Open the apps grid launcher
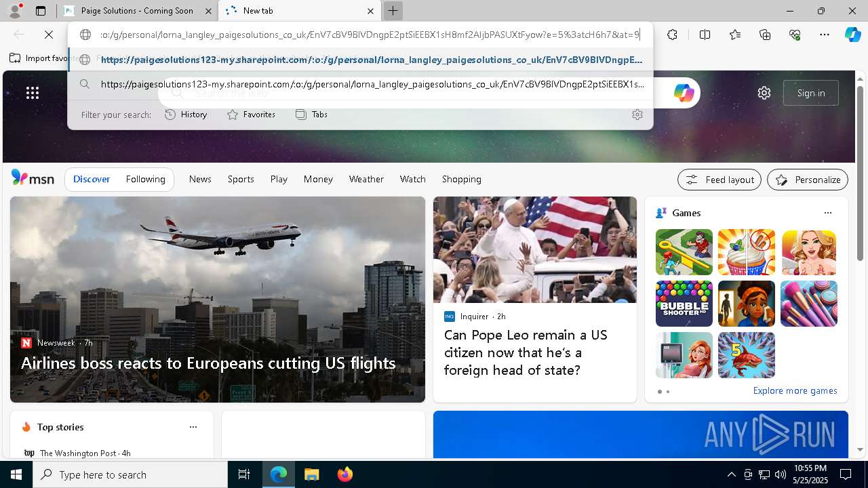The width and height of the screenshot is (868, 488). tap(33, 93)
